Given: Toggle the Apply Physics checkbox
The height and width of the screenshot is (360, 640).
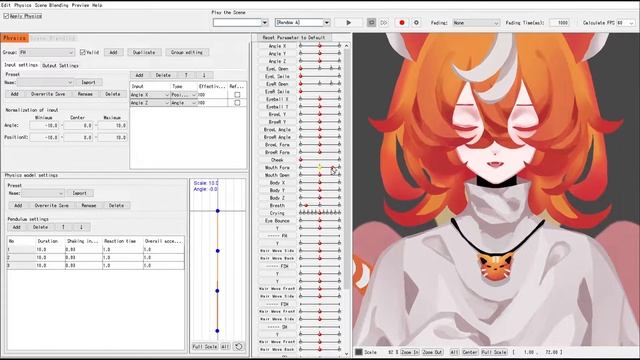Looking at the screenshot, I should 6,16.
